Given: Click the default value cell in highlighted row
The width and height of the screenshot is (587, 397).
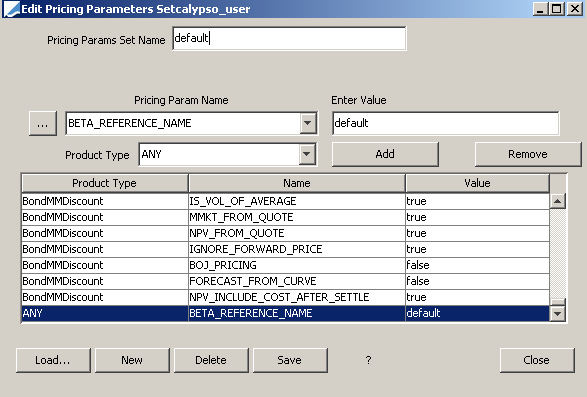Looking at the screenshot, I should click(x=477, y=313).
